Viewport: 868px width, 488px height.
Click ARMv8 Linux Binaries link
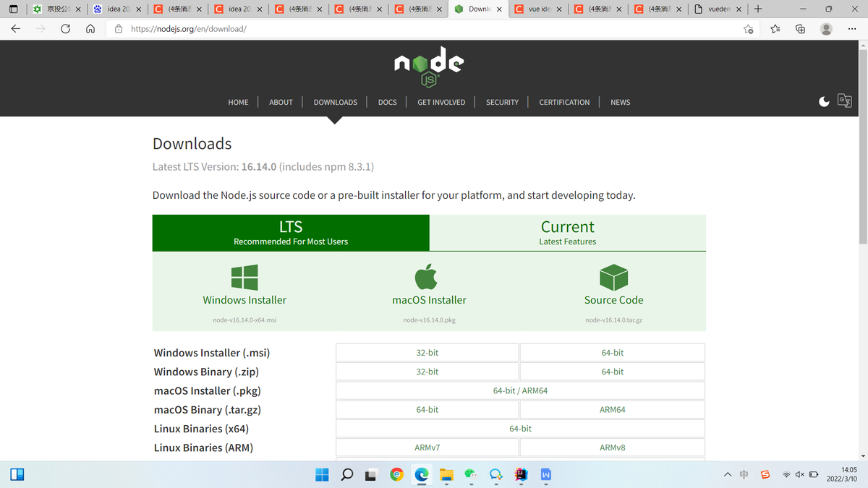613,448
